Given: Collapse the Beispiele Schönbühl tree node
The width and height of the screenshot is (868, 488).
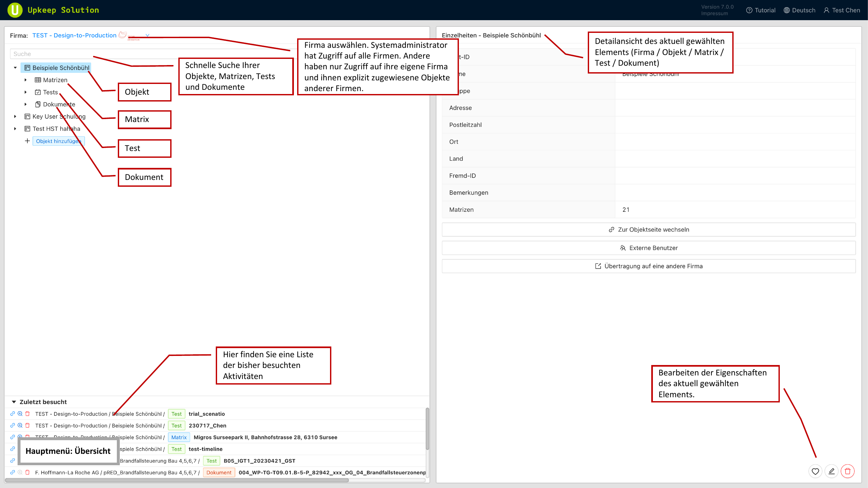Looking at the screenshot, I should [15, 68].
